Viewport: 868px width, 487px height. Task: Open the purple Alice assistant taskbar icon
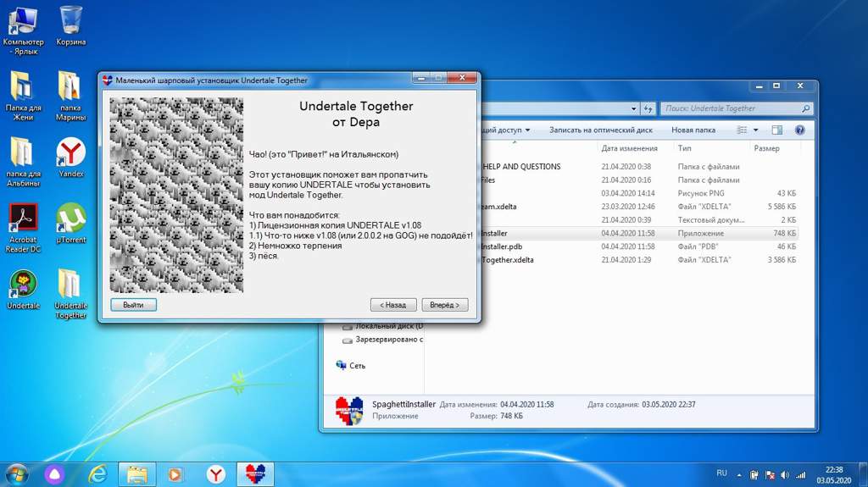click(x=55, y=474)
